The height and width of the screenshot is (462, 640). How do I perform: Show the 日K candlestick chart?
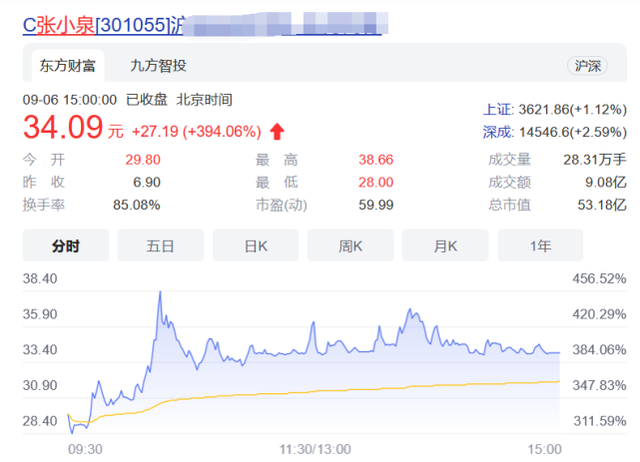click(x=255, y=246)
